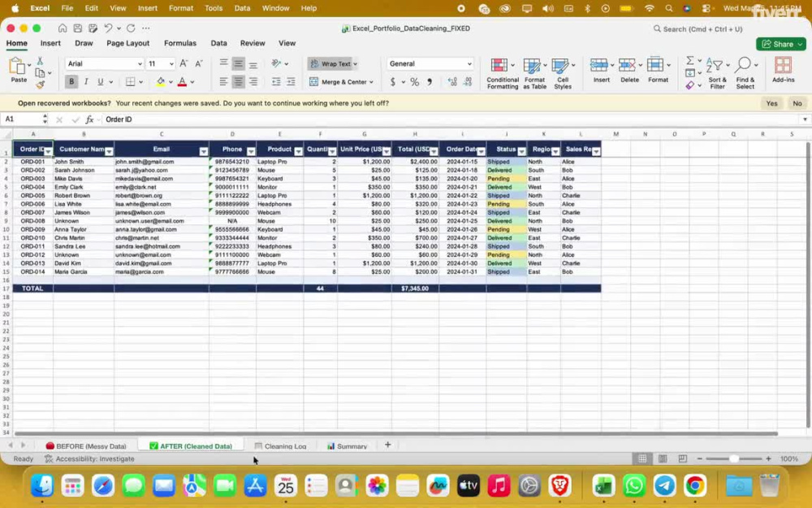
Task: Open the Data ribbon tab
Action: pyautogui.click(x=218, y=44)
